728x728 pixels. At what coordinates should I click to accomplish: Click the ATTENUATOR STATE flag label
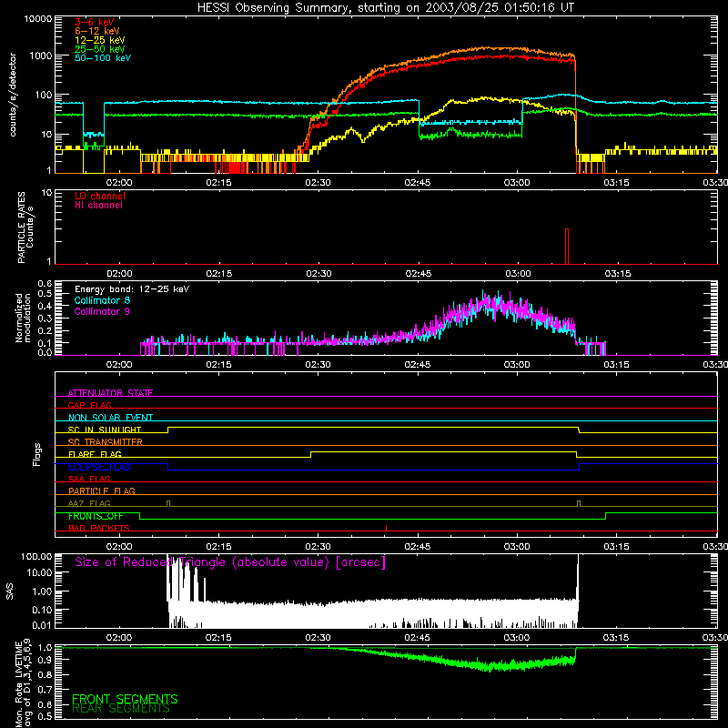click(110, 393)
